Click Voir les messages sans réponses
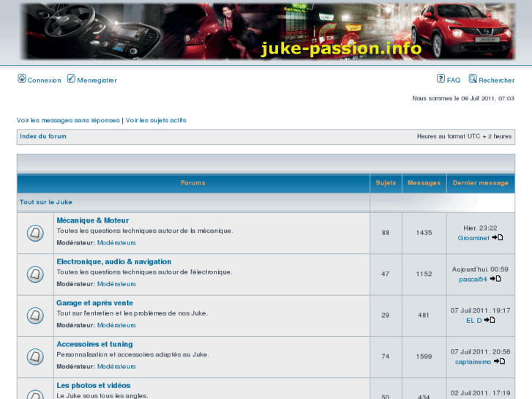 (68, 120)
